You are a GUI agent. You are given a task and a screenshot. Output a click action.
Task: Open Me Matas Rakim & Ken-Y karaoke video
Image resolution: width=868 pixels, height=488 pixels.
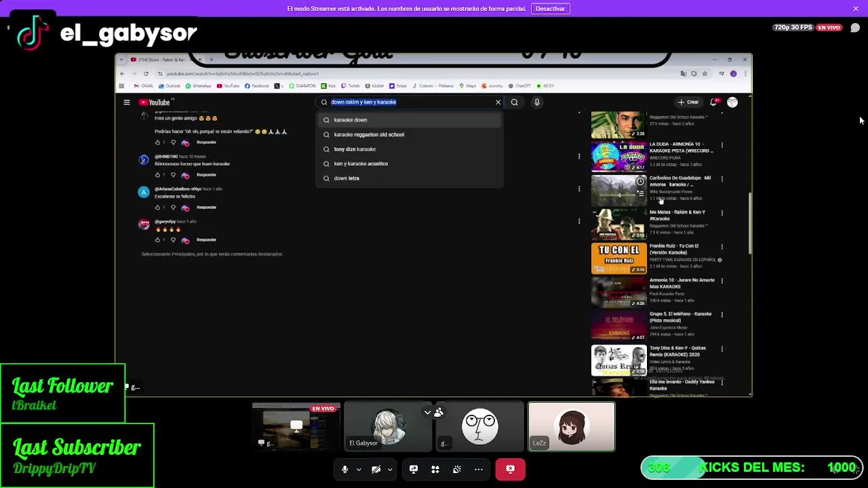pyautogui.click(x=619, y=224)
